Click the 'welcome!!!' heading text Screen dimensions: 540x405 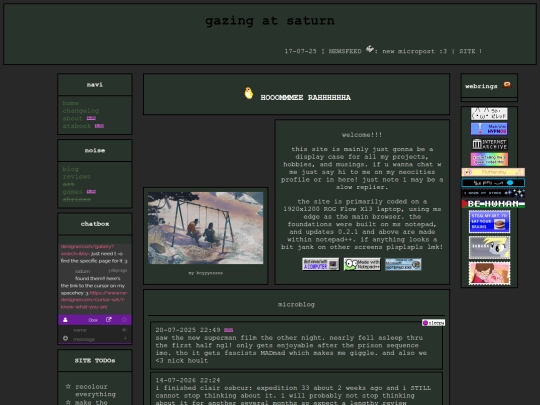(362, 135)
